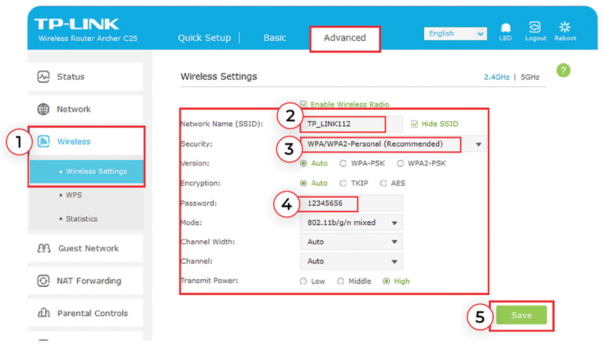Open the Mode 802.11b/g/n dropdown

click(x=351, y=223)
